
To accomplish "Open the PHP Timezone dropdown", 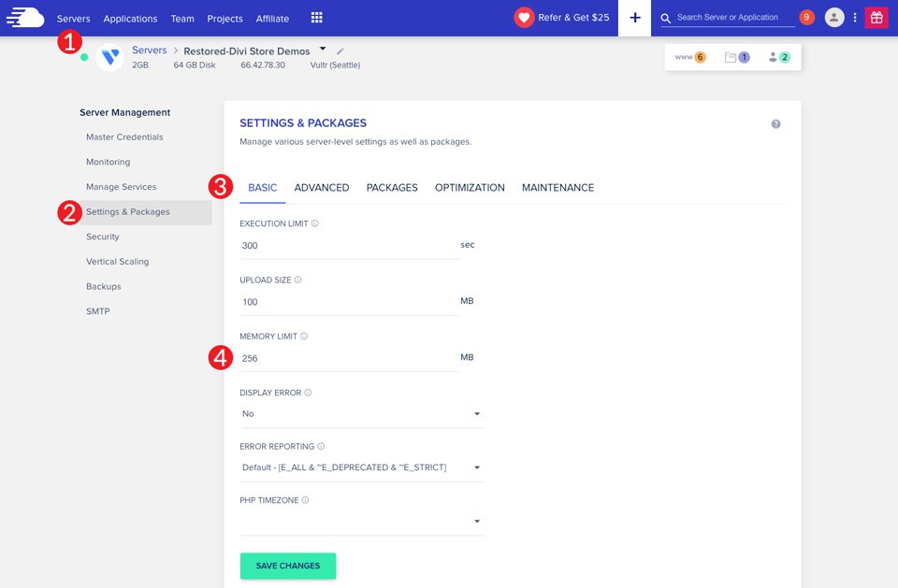I will tap(361, 522).
